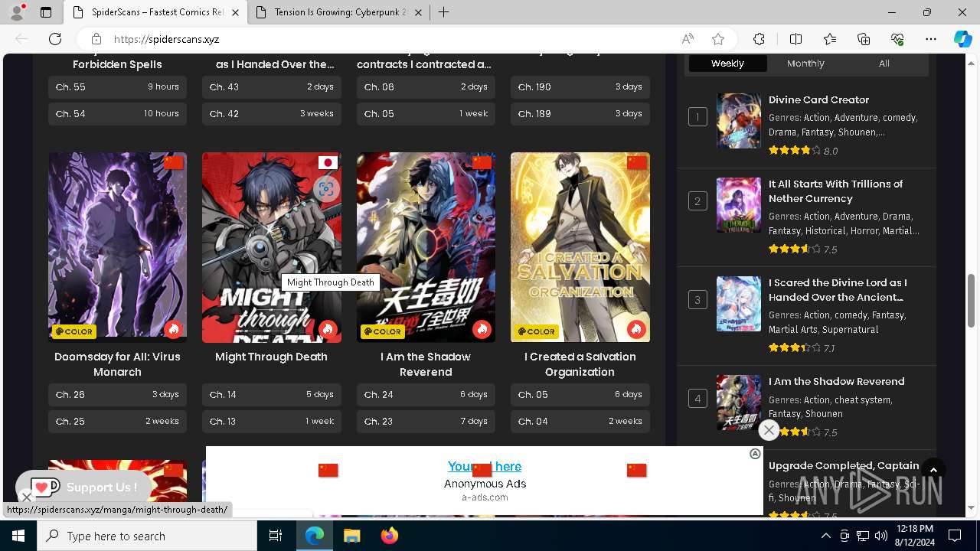Click flame badge on I Am the Shadow Reverend cover
Viewport: 980px width, 551px height.
pos(482,329)
